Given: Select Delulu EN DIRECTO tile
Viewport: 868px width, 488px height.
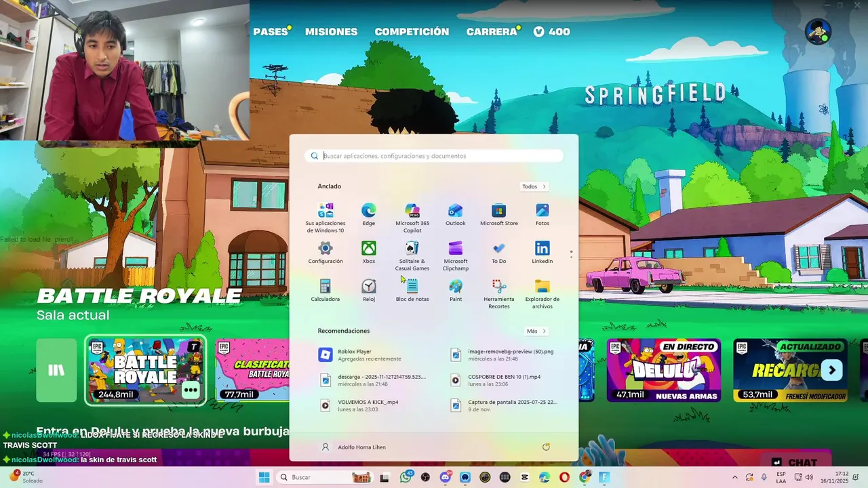Looking at the screenshot, I should [x=663, y=370].
